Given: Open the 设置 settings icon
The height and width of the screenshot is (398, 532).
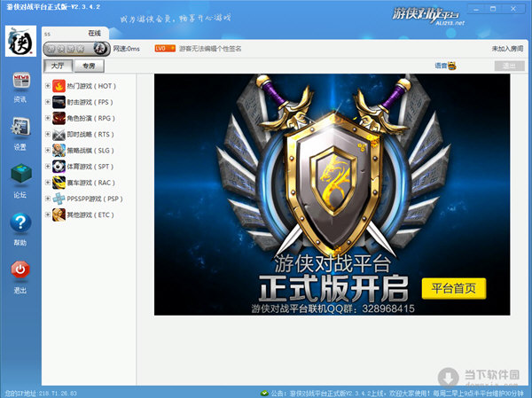Looking at the screenshot, I should [20, 128].
